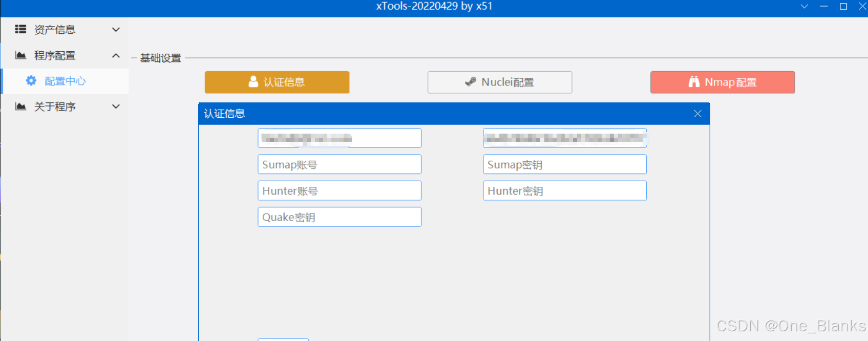Focus the Quake密钥 input field
The width and height of the screenshot is (868, 341).
coord(340,217)
